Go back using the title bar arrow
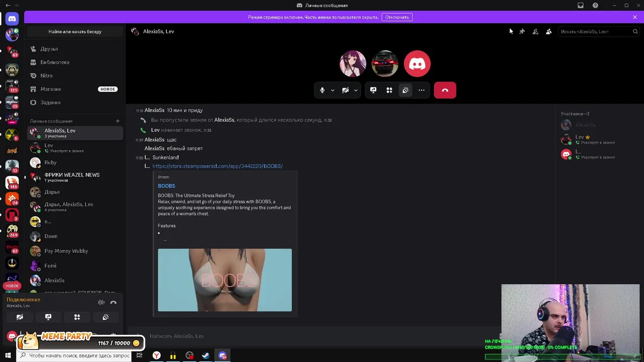The image size is (644, 362). coord(8,6)
